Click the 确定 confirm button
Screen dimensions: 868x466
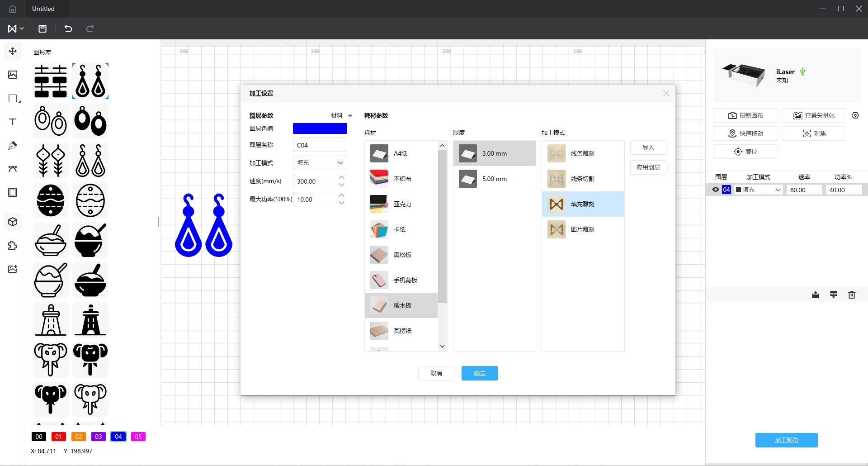[479, 373]
